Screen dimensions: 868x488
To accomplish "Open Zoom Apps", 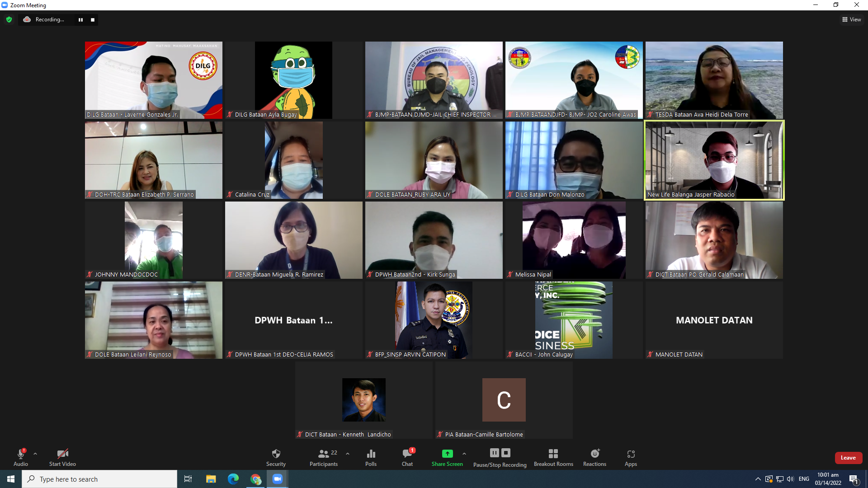I will pos(631,457).
